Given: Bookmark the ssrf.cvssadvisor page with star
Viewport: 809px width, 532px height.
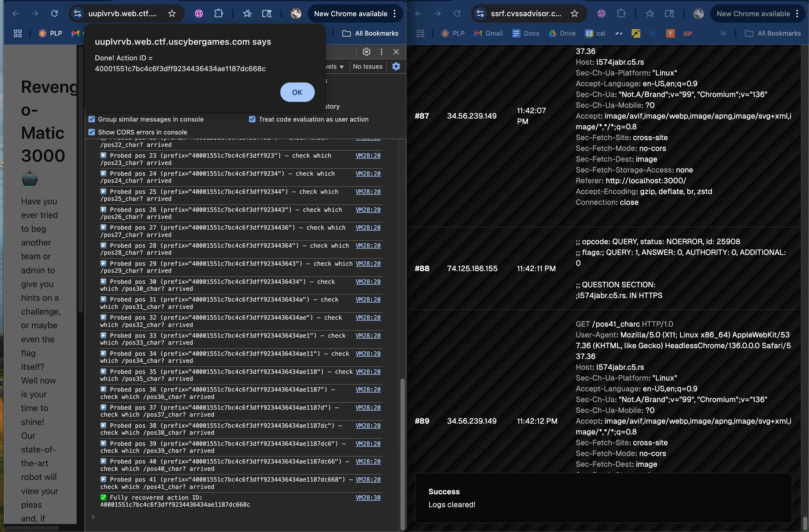Looking at the screenshot, I should tap(574, 13).
